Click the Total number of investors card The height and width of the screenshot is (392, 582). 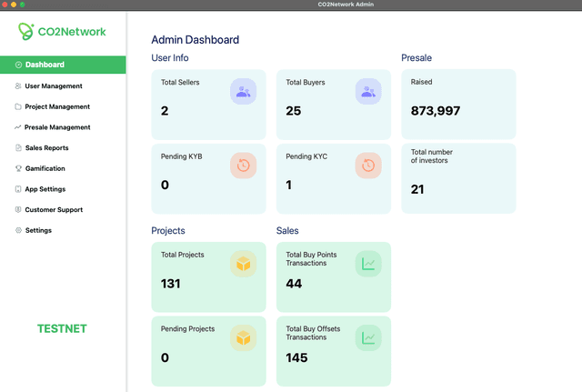pyautogui.click(x=458, y=177)
